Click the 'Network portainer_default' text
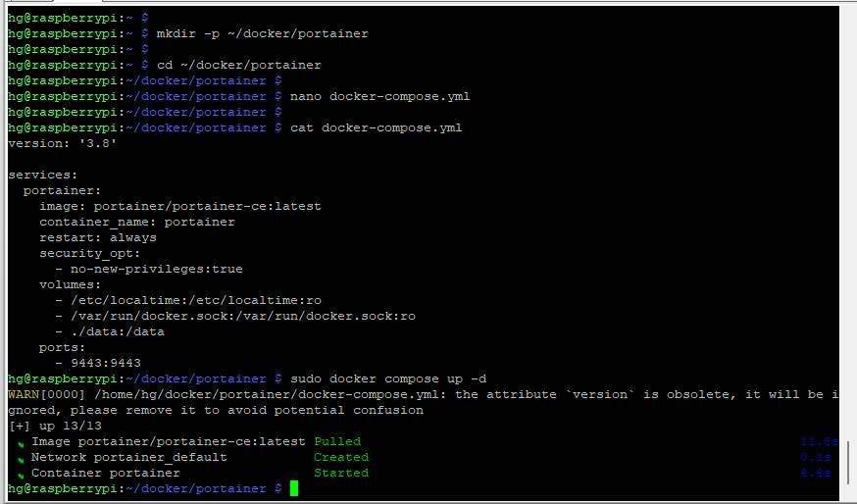 point(129,458)
